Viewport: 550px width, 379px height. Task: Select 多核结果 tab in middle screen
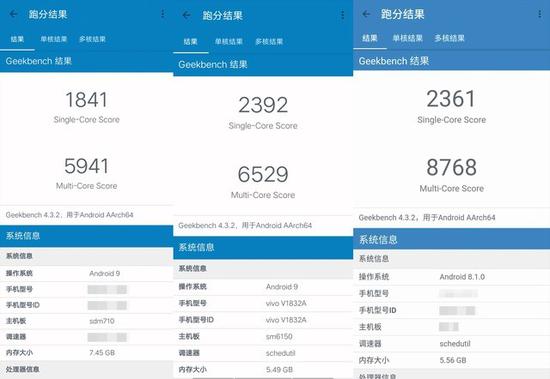(269, 41)
